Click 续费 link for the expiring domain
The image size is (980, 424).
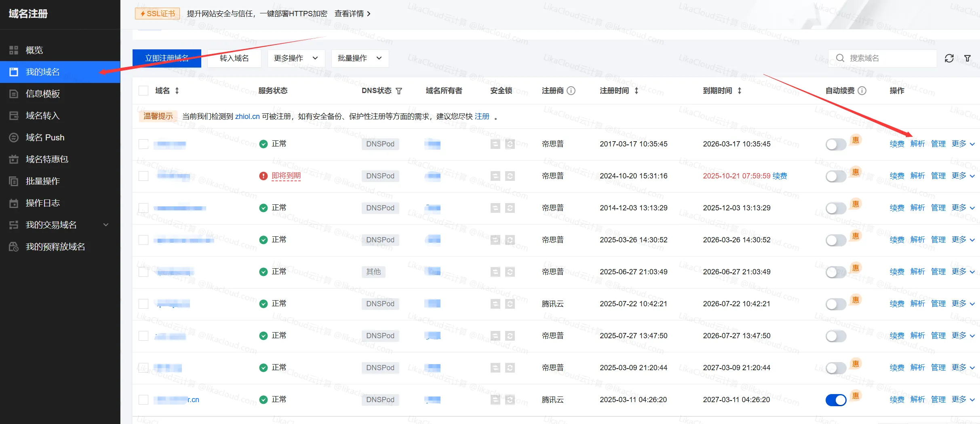click(x=779, y=176)
